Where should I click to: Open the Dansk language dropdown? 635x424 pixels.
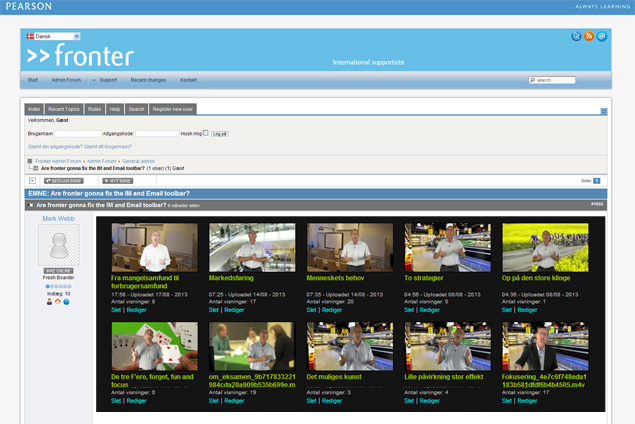pos(57,36)
